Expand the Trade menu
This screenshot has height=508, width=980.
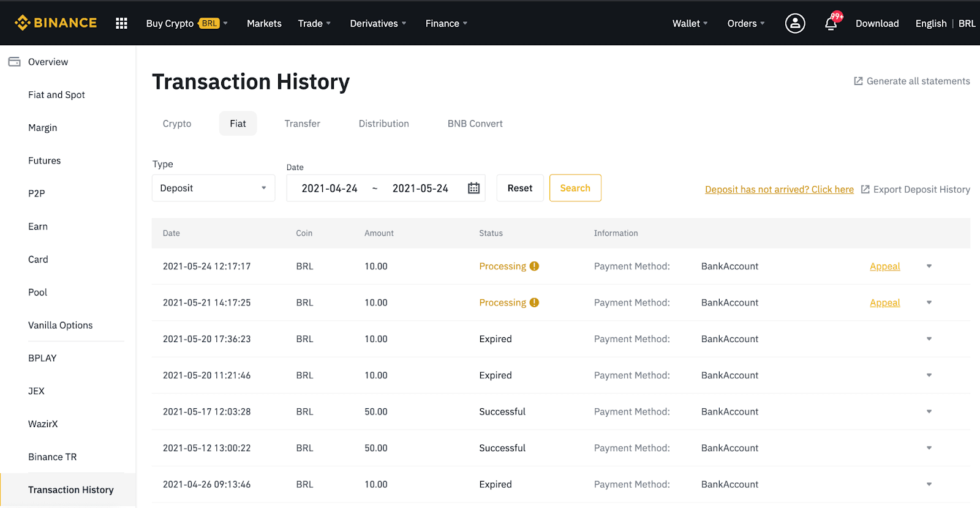(x=314, y=23)
